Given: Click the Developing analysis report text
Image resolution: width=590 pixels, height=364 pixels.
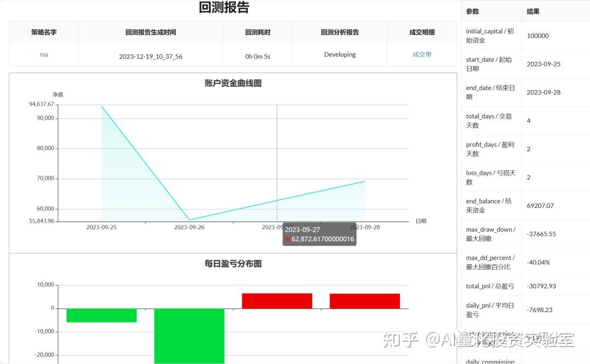Looking at the screenshot, I should tap(339, 55).
